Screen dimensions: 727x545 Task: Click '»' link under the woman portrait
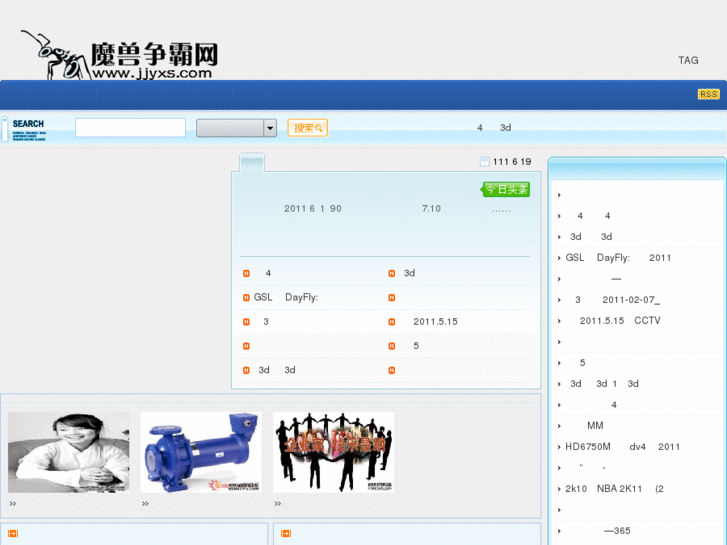click(x=13, y=504)
